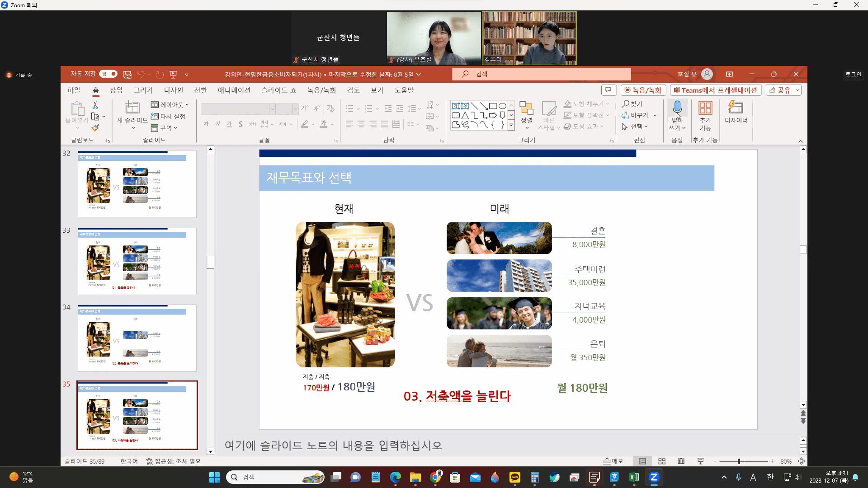Screen dimensions: 868x488
Task: Toggle align left paragraph
Action: (x=349, y=124)
